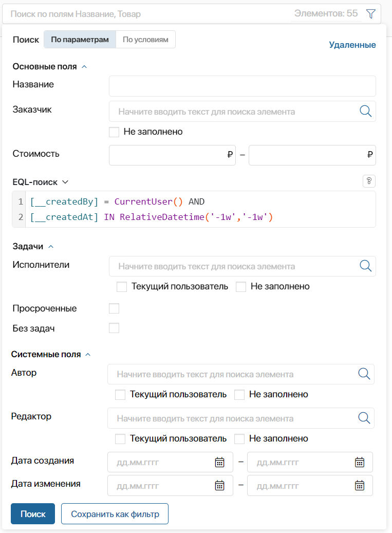Click magnifier icon in Редактор field
The image size is (392, 533).
click(x=364, y=418)
